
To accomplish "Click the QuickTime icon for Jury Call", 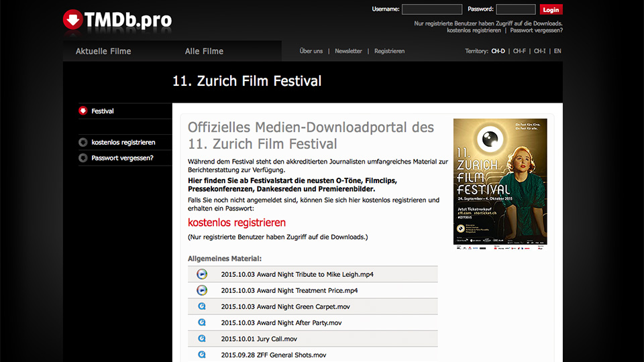I will [202, 339].
